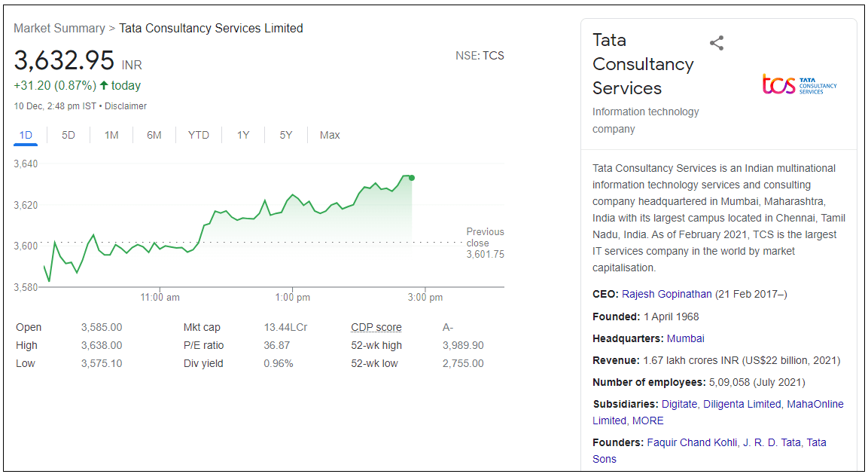The height and width of the screenshot is (474, 868).
Task: Click the 3,640 y-axis label
Action: (x=26, y=164)
